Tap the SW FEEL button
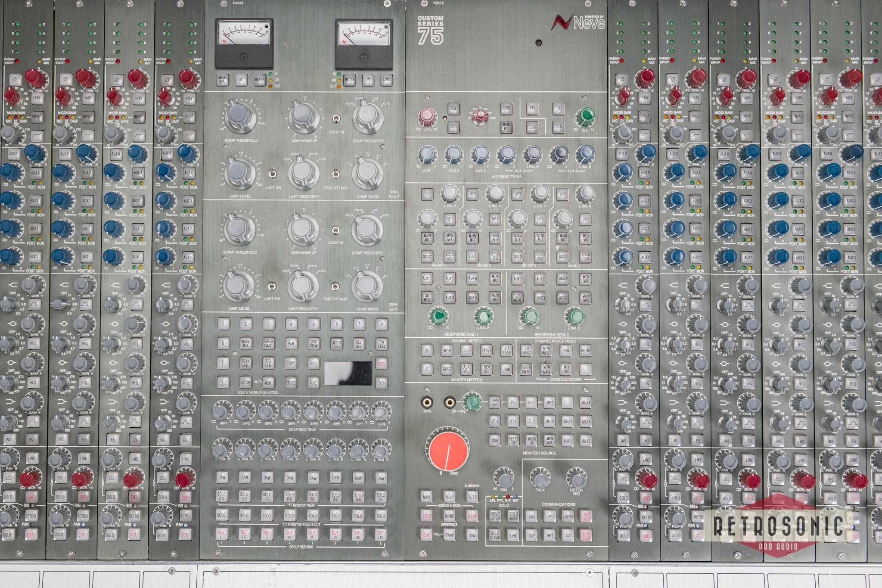Image resolution: width=882 pixels, height=588 pixels. pyautogui.click(x=381, y=344)
